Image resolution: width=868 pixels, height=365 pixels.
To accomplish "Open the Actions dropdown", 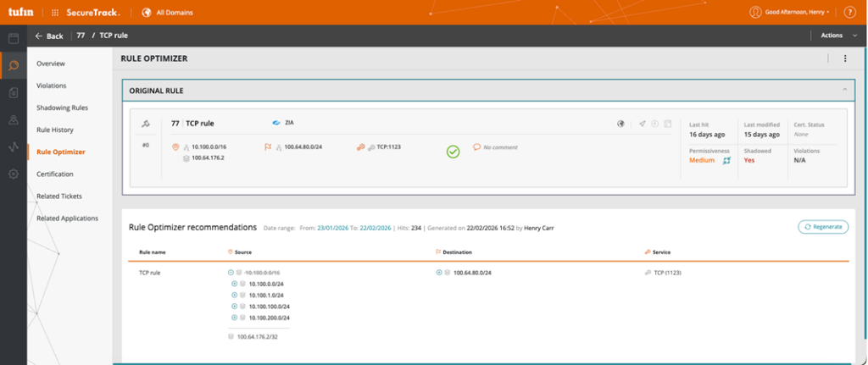I will [836, 36].
